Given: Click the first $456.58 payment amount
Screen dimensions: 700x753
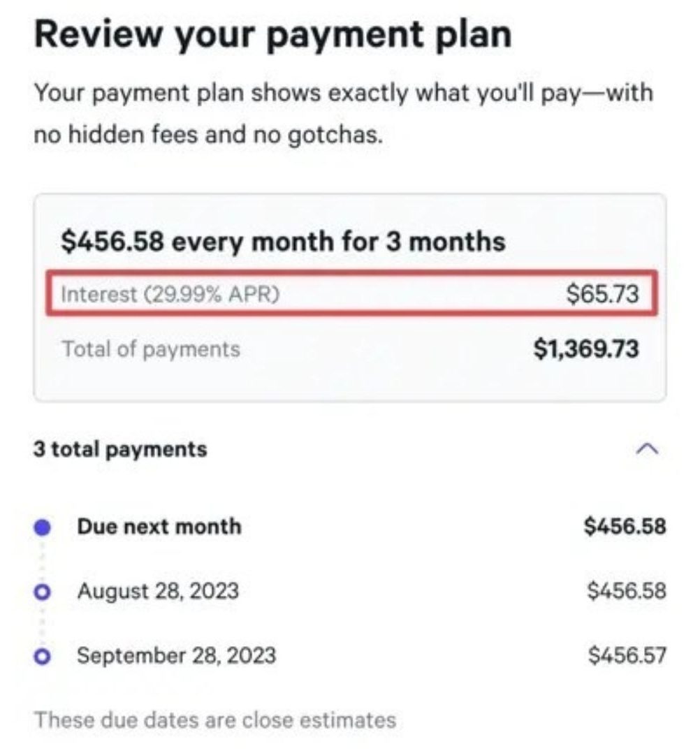Looking at the screenshot, I should 627,526.
